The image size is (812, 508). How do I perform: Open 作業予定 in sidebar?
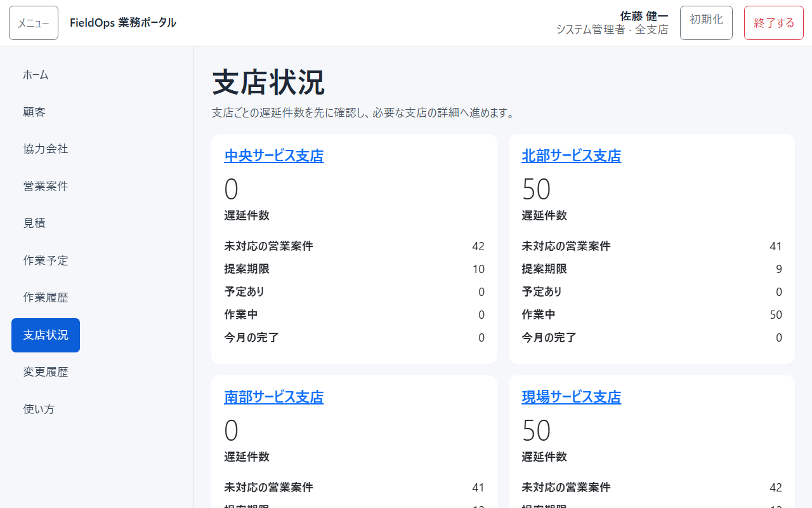[x=46, y=260]
